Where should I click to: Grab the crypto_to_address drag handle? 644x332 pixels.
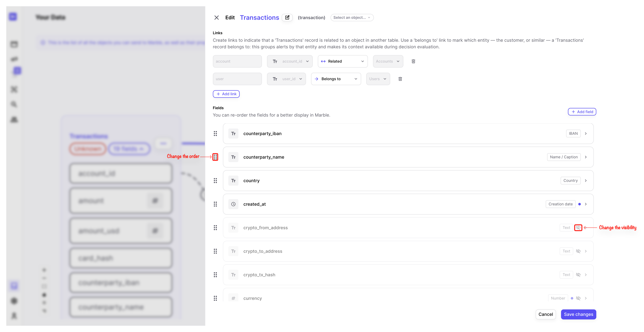pos(215,251)
